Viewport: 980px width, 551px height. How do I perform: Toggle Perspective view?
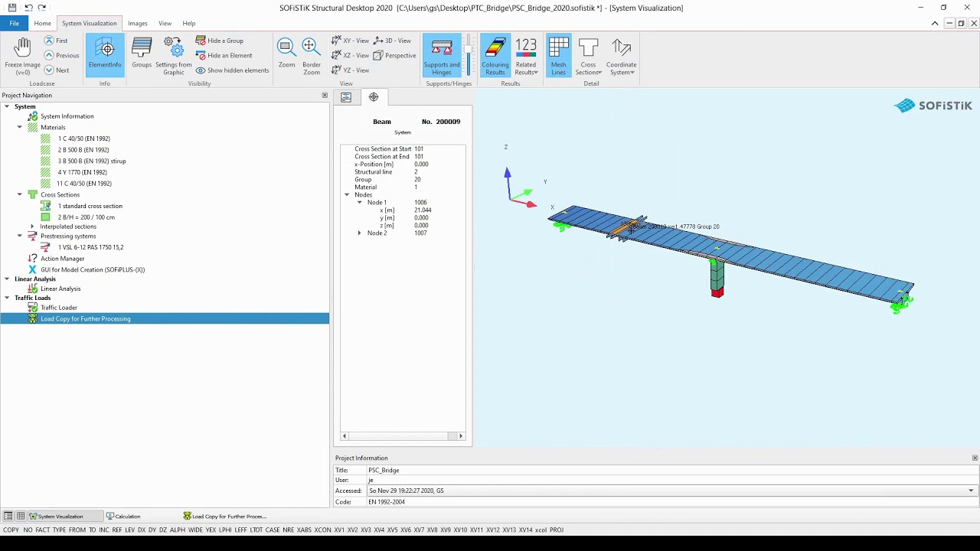(395, 55)
